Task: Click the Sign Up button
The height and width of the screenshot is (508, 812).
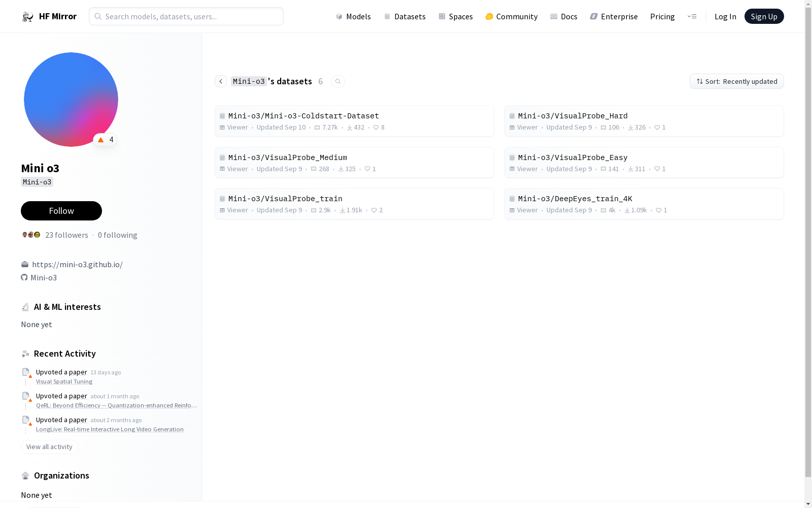Action: [x=764, y=16]
